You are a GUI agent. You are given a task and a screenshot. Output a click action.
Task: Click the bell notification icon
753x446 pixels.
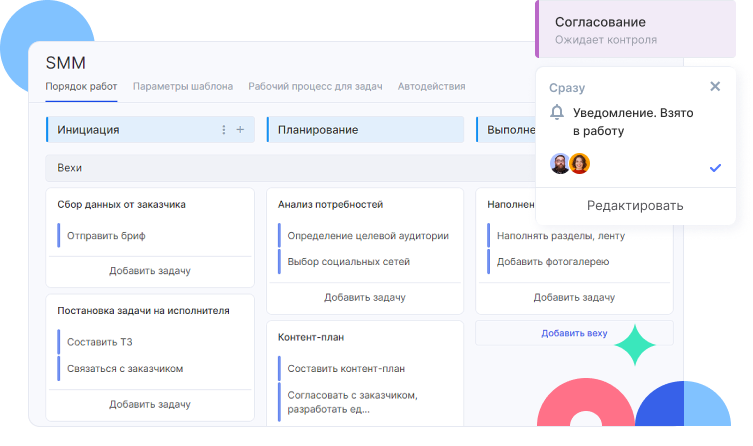point(557,113)
